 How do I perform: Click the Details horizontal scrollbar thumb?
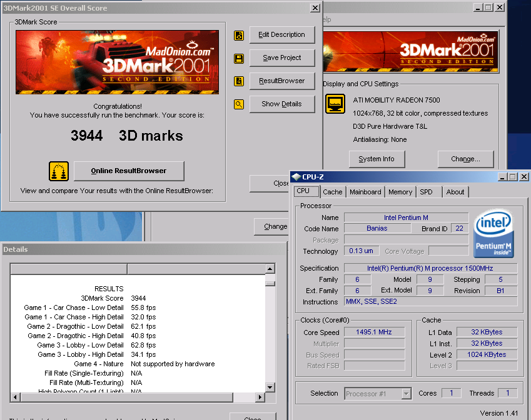pyautogui.click(x=127, y=397)
